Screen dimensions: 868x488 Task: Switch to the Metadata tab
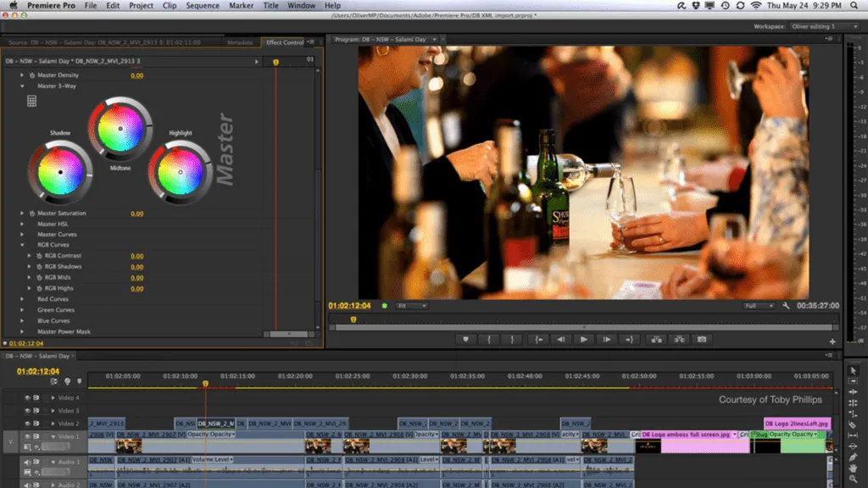[x=240, y=42]
